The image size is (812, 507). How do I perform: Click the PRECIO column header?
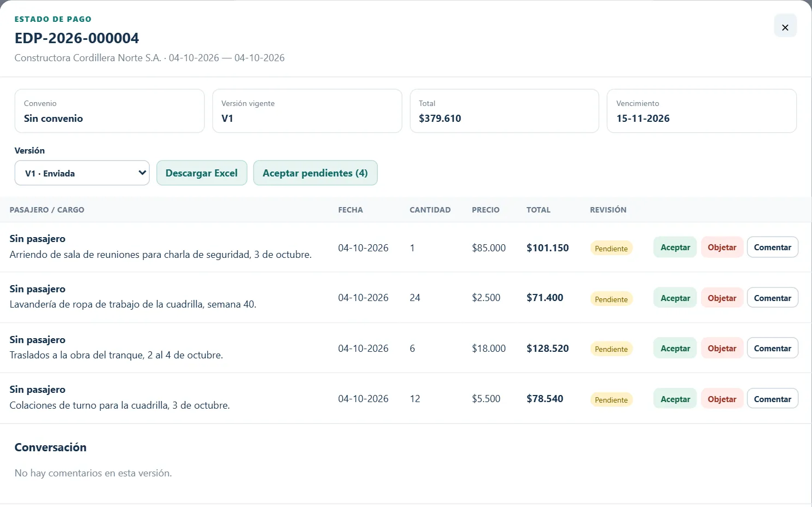point(486,210)
